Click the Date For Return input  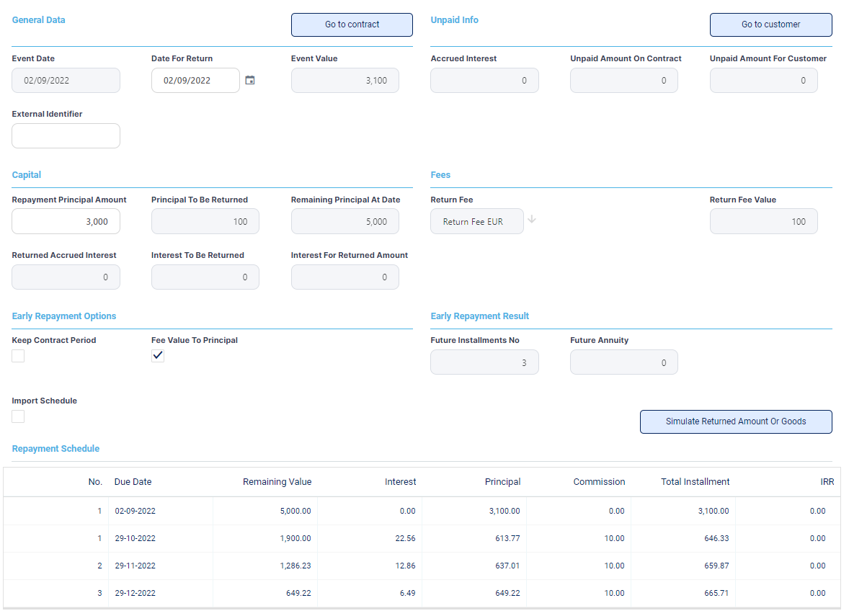[x=195, y=81]
